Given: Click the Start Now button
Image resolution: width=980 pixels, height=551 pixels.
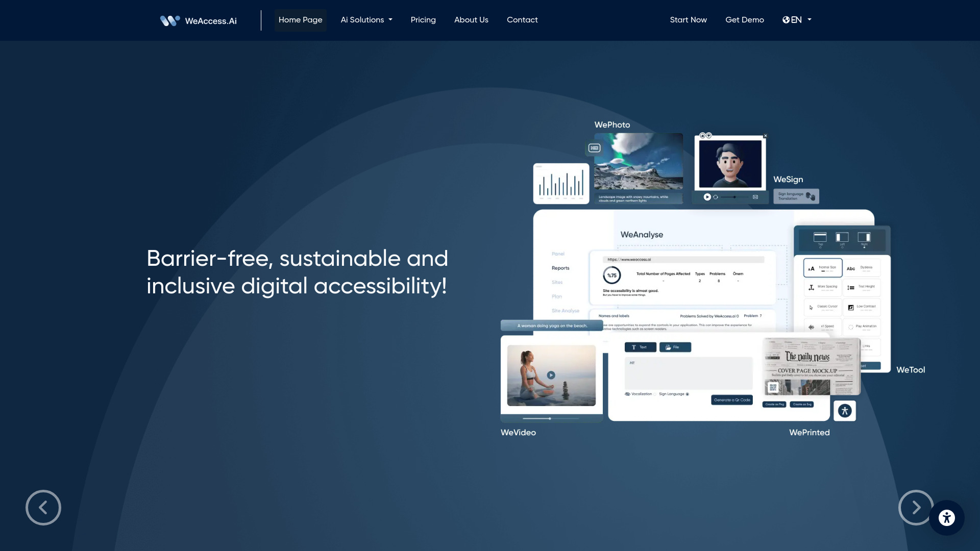Looking at the screenshot, I should (689, 20).
